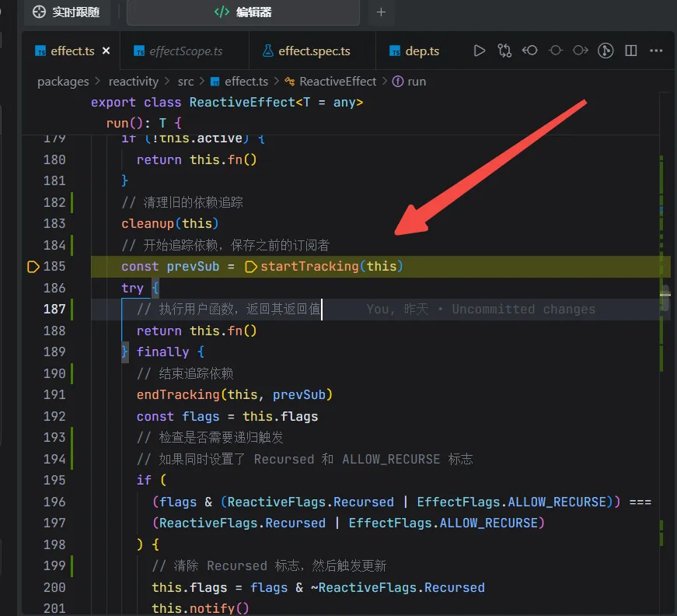
Task: Click line number 187
Action: [54, 310]
